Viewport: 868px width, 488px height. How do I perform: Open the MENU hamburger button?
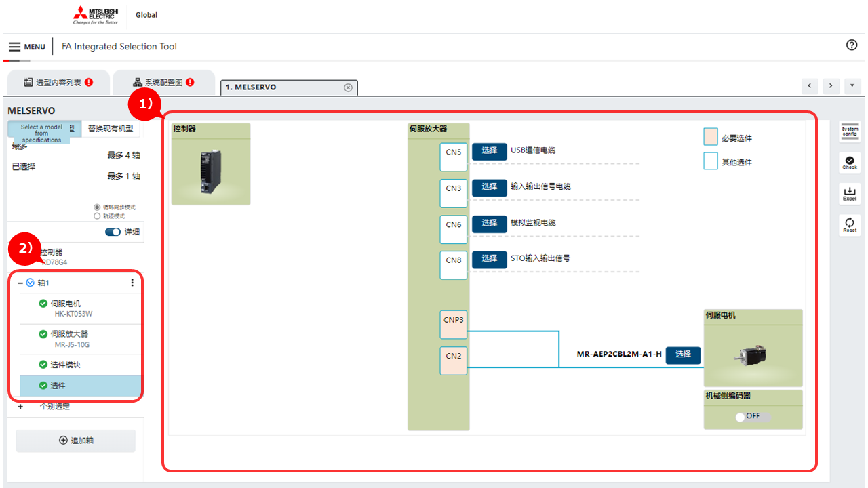click(27, 47)
